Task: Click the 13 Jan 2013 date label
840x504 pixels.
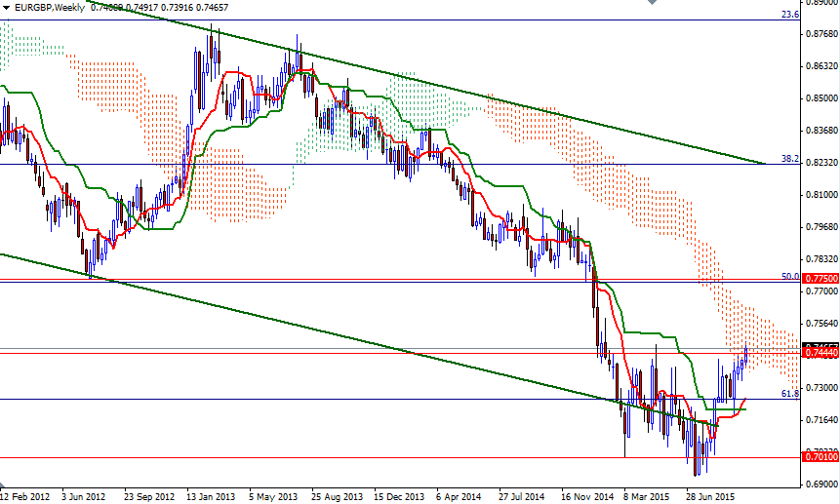Action: coord(212,495)
